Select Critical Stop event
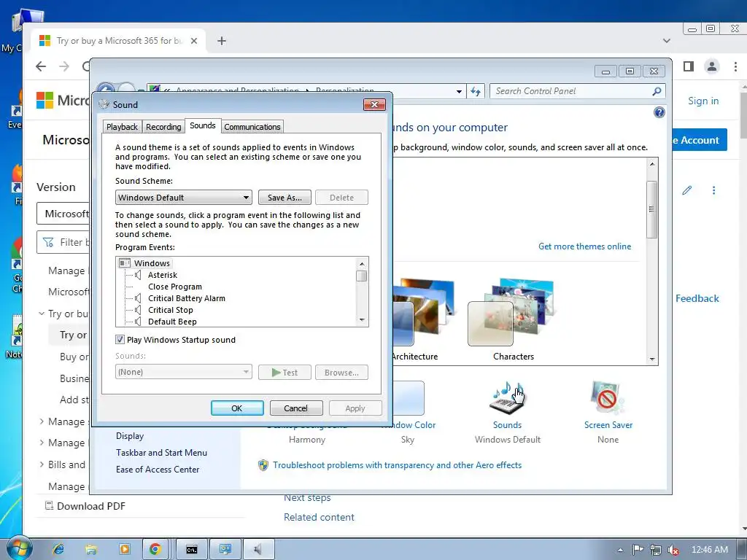 170,310
